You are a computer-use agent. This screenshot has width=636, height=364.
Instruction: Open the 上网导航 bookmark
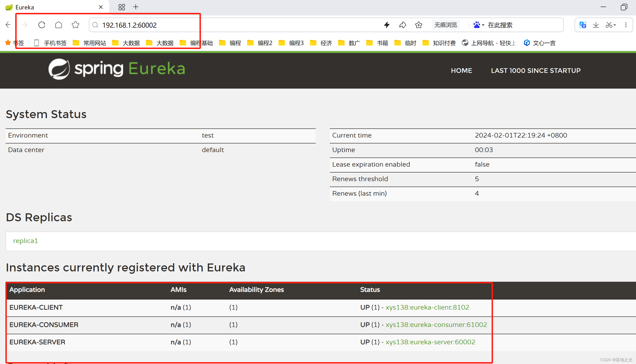pyautogui.click(x=489, y=43)
